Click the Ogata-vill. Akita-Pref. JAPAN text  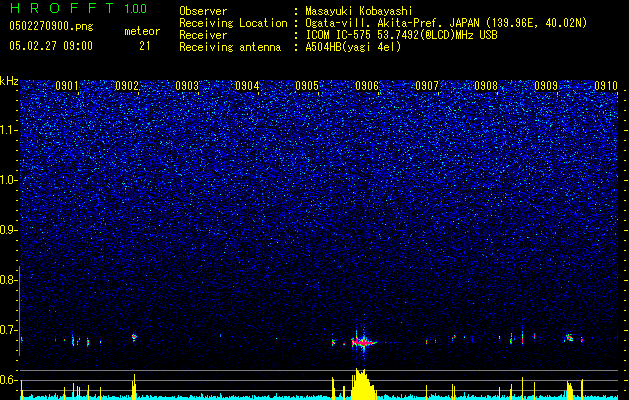(x=392, y=23)
